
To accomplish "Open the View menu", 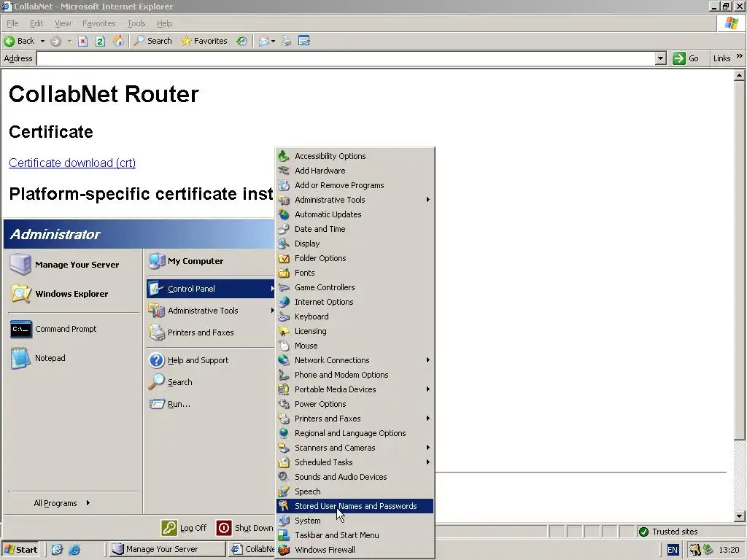I will point(63,23).
